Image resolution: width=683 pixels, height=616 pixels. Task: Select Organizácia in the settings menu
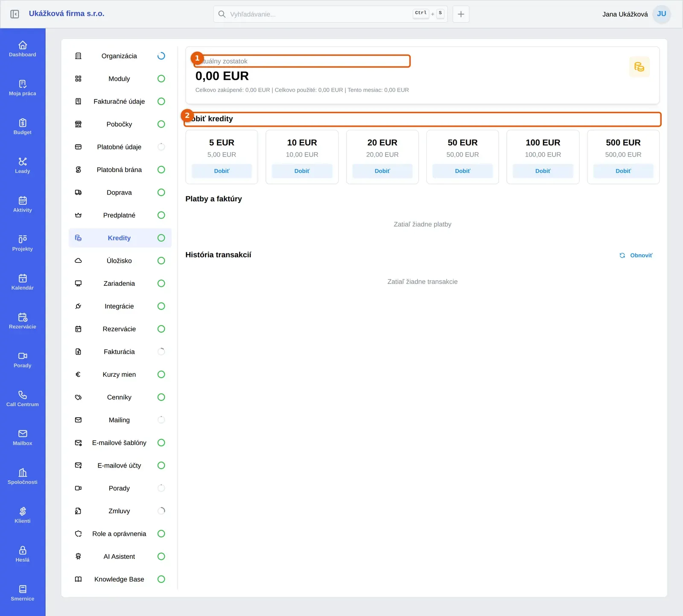tap(120, 56)
